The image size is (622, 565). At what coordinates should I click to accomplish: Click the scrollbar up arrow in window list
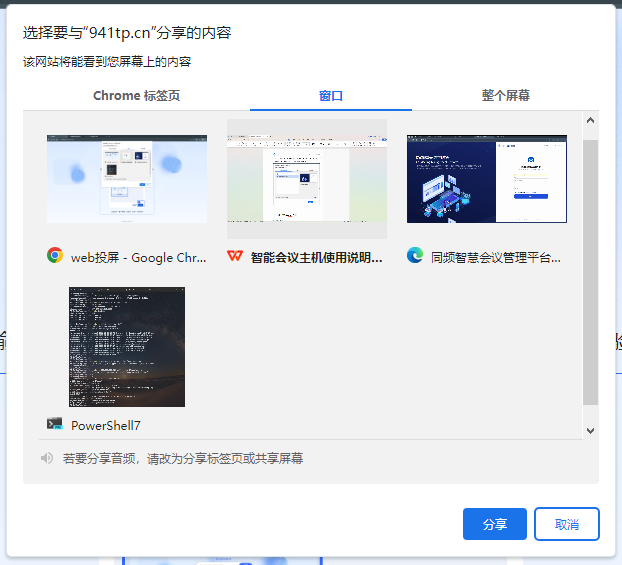pyautogui.click(x=590, y=121)
